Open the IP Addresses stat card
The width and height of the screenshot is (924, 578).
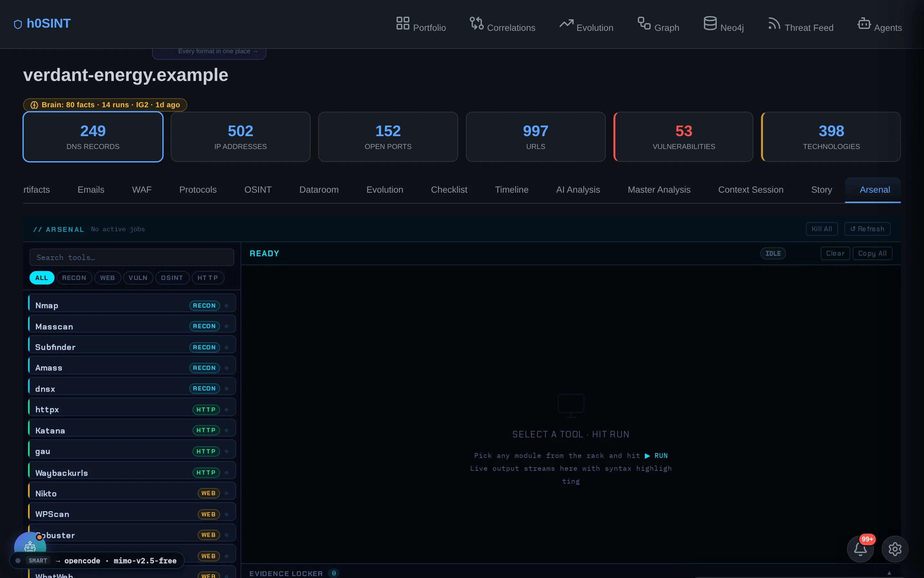point(240,137)
